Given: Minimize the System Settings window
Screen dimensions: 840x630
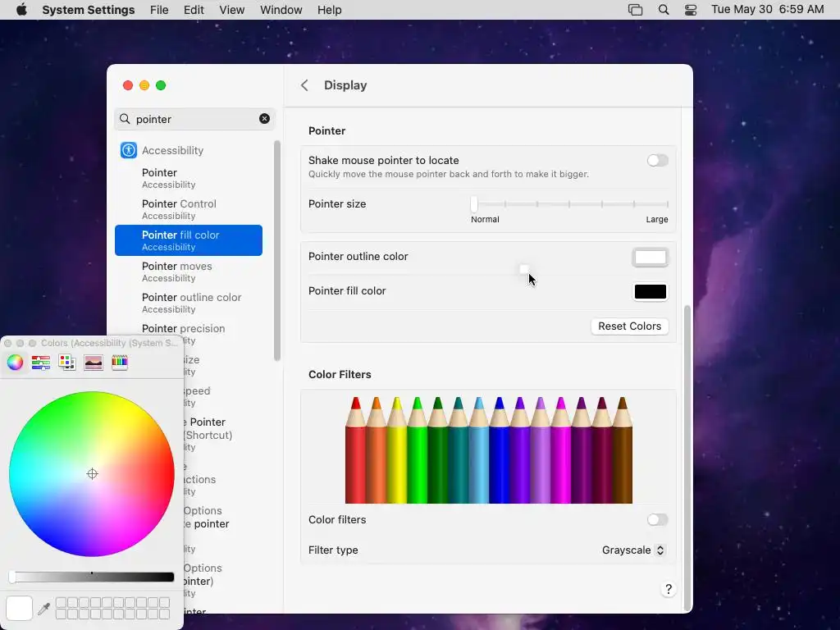Looking at the screenshot, I should pyautogui.click(x=144, y=85).
